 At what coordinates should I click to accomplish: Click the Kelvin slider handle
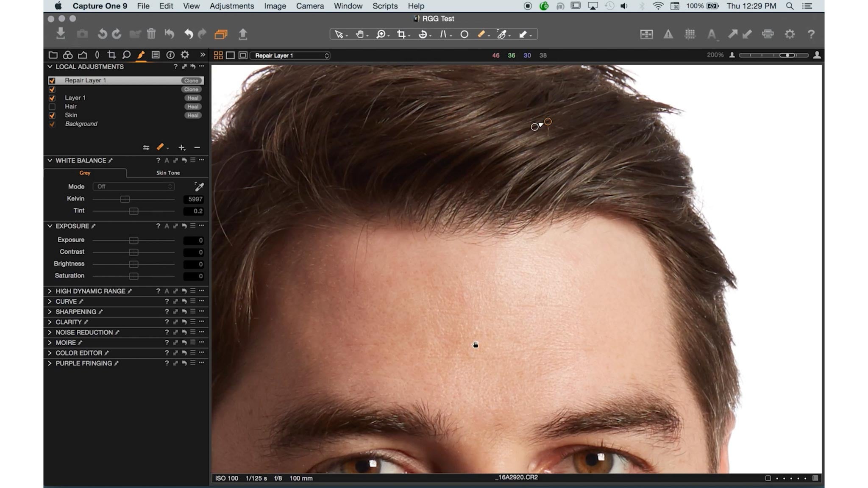pos(125,199)
